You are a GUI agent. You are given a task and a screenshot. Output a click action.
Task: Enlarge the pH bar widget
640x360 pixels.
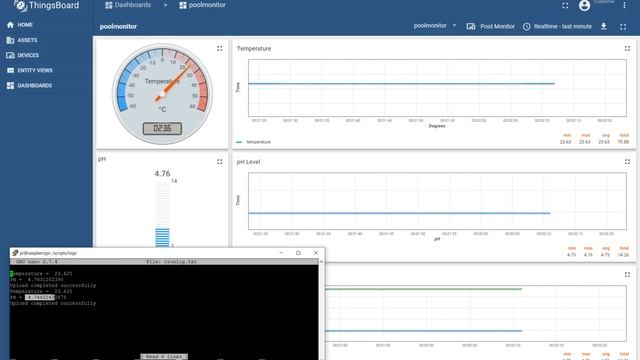click(x=220, y=162)
